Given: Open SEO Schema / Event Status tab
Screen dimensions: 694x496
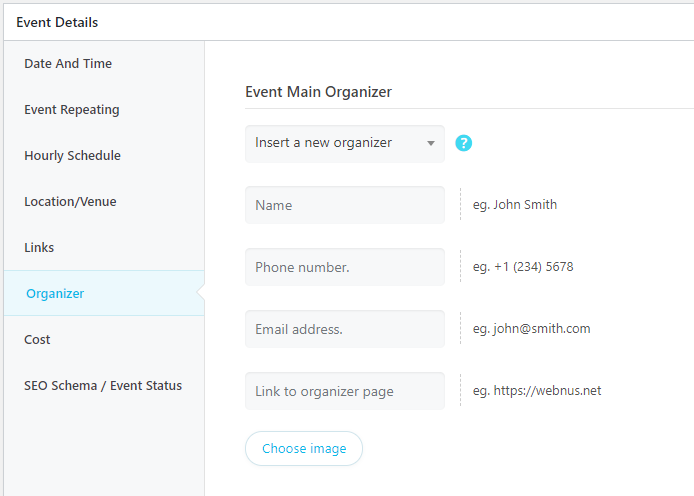Looking at the screenshot, I should click(x=103, y=386).
